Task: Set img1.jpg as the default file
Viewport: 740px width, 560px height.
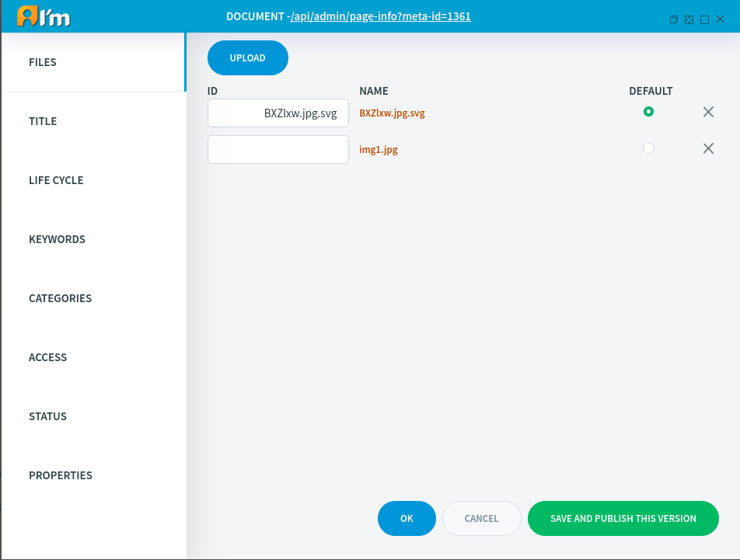Action: [x=648, y=148]
